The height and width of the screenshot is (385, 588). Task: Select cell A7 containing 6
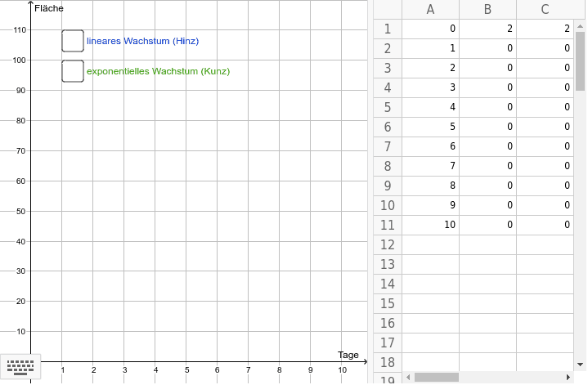pos(430,146)
